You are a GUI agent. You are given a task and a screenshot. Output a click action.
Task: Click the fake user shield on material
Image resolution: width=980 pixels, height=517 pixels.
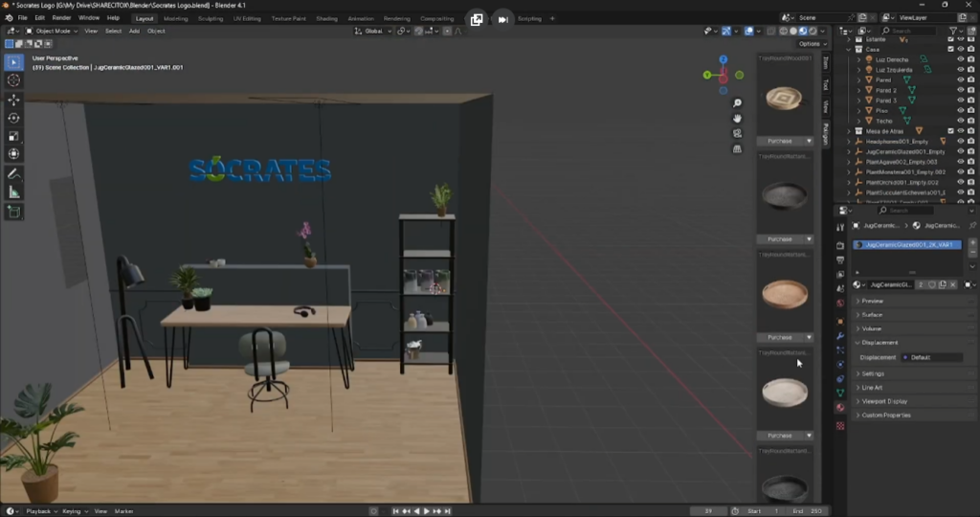pos(932,285)
